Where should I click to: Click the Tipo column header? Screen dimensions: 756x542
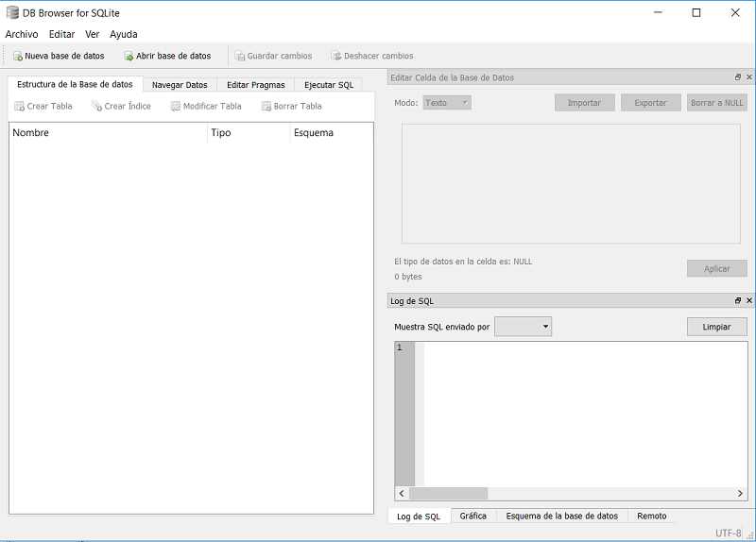coord(249,132)
